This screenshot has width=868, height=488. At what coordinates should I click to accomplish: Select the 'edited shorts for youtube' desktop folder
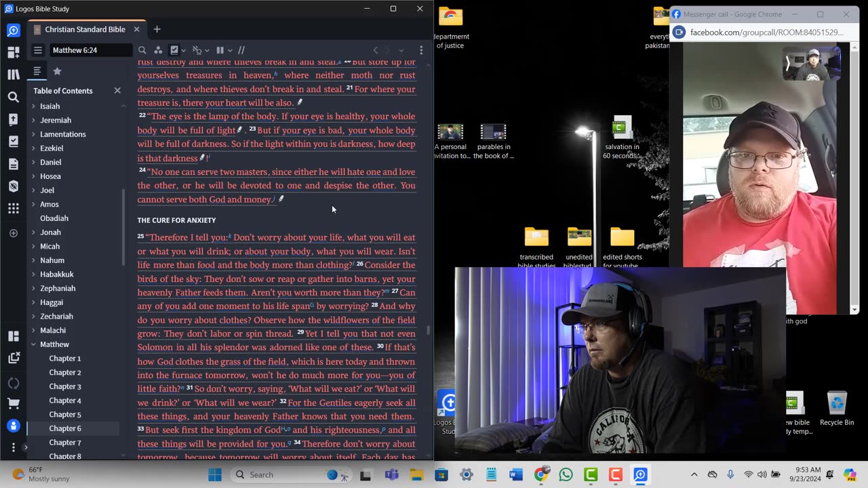(x=622, y=247)
